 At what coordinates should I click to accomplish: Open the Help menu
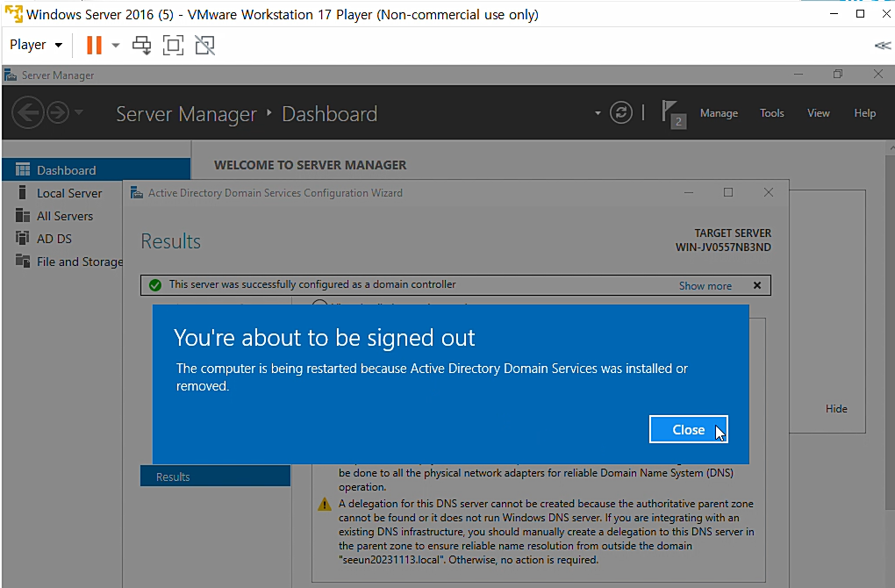(x=865, y=113)
